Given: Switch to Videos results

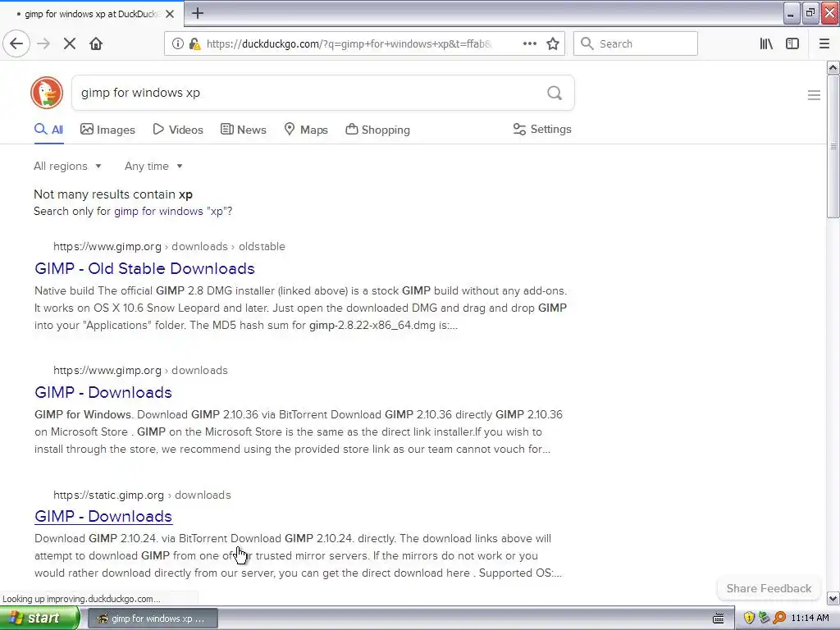Looking at the screenshot, I should point(178,130).
